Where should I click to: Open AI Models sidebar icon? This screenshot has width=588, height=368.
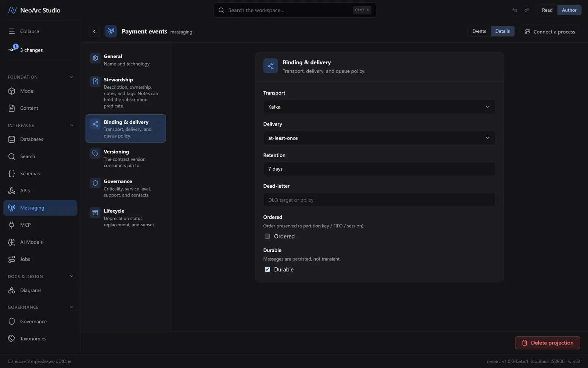(12, 242)
